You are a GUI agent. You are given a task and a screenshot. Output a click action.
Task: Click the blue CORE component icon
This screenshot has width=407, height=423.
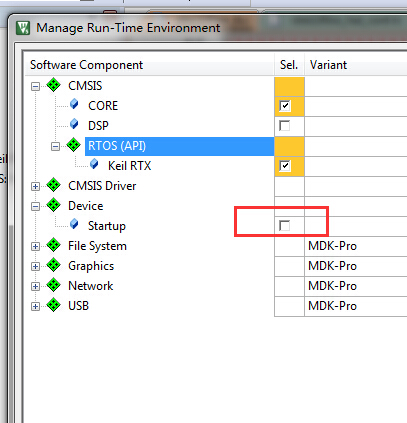click(74, 104)
